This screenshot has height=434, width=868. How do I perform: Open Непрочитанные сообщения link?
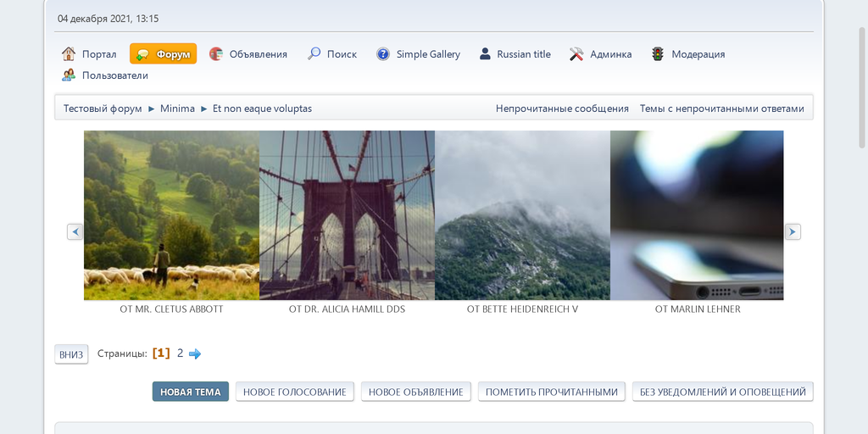(562, 108)
